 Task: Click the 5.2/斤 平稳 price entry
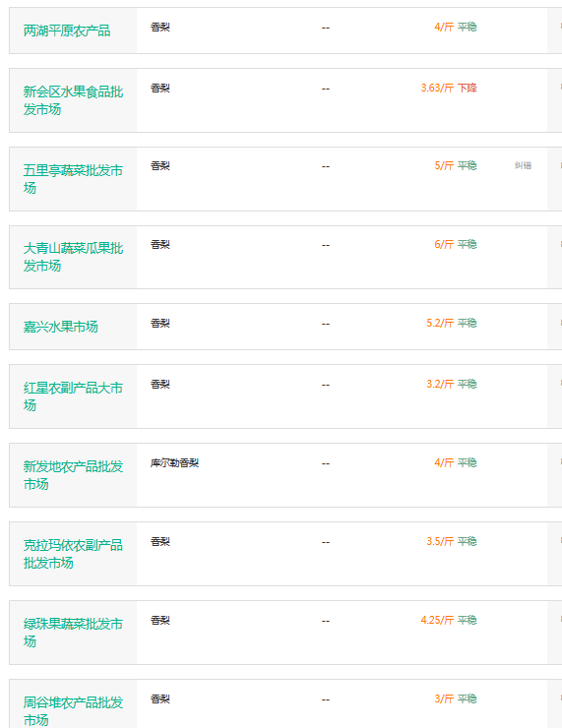[452, 323]
